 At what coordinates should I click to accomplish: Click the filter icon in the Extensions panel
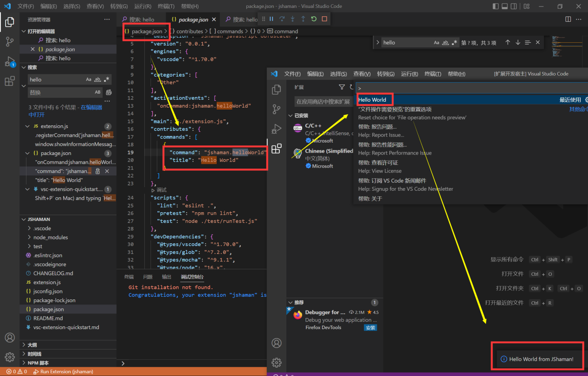(342, 87)
